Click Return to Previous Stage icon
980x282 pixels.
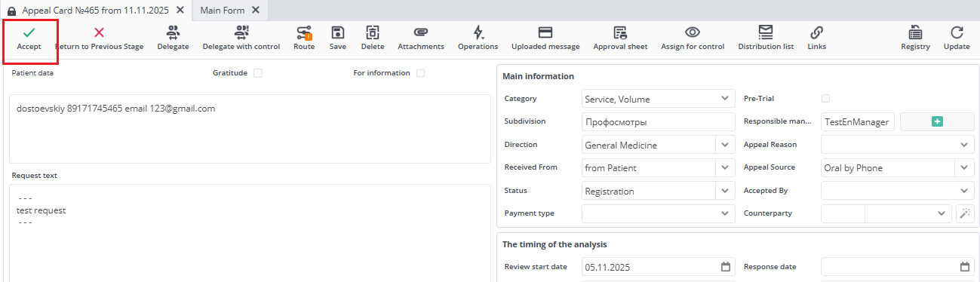point(99,32)
